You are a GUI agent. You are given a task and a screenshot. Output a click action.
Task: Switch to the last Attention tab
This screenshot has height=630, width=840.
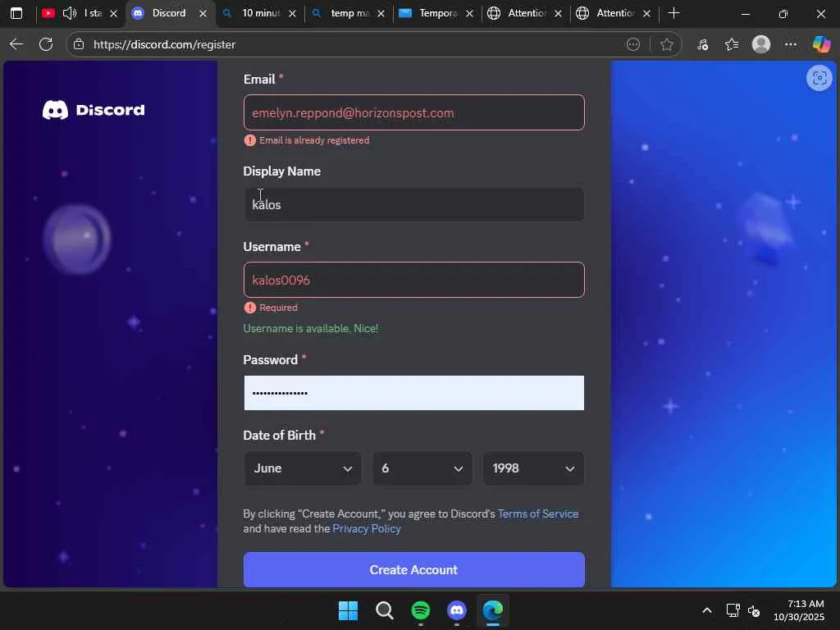(615, 13)
